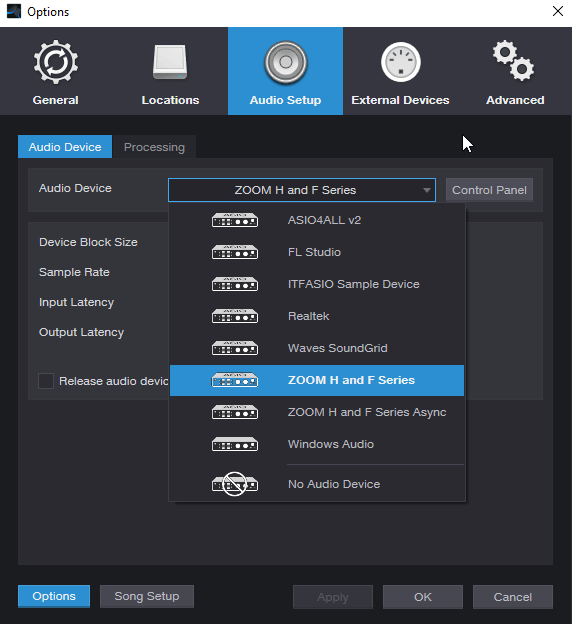
Task: Switch to the Processing tab
Action: [154, 147]
